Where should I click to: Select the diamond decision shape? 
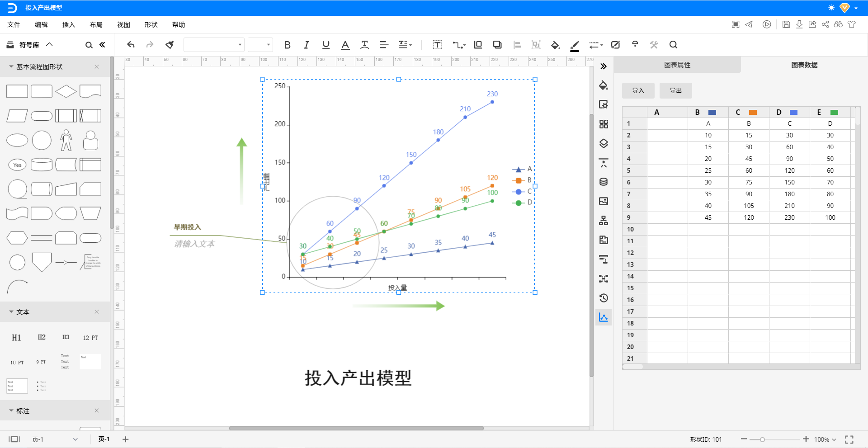coord(66,91)
